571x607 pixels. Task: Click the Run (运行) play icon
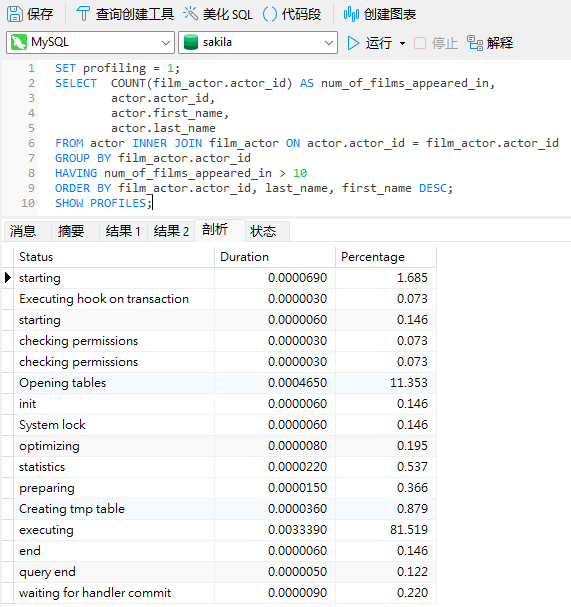pyautogui.click(x=353, y=43)
